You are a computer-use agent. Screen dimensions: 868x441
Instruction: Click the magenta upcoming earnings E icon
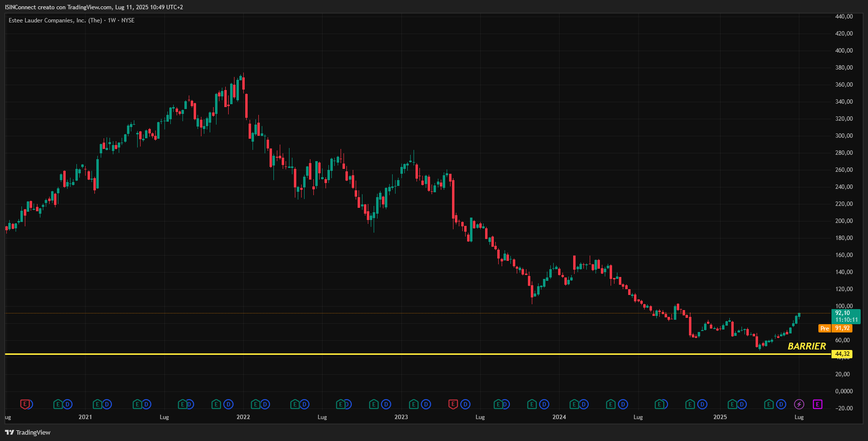pyautogui.click(x=817, y=404)
